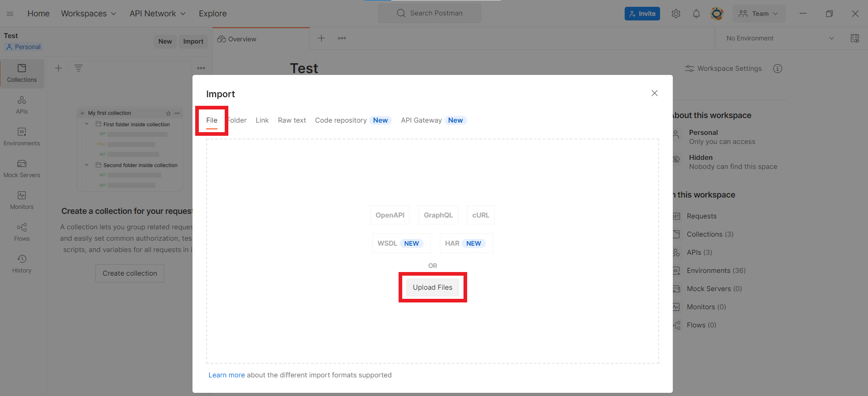Open the environment quick look icon
The height and width of the screenshot is (396, 868).
[x=855, y=38]
